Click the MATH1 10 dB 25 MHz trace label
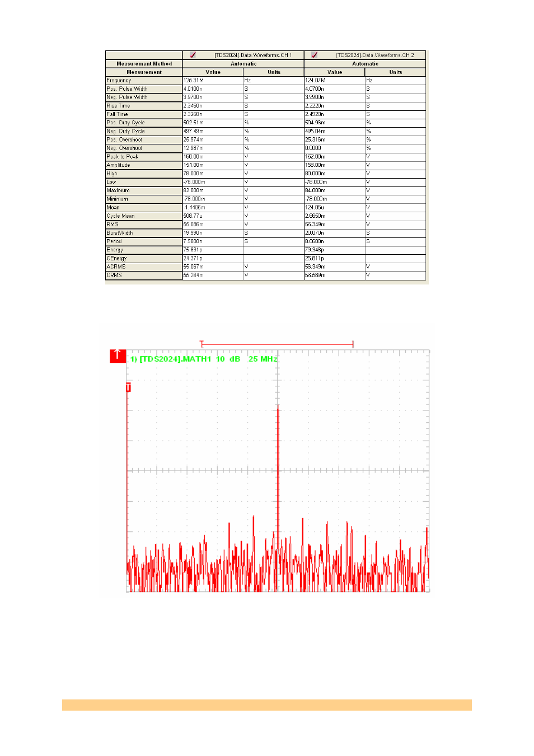Screen dimensions: 534x756 pyautogui.click(x=204, y=359)
